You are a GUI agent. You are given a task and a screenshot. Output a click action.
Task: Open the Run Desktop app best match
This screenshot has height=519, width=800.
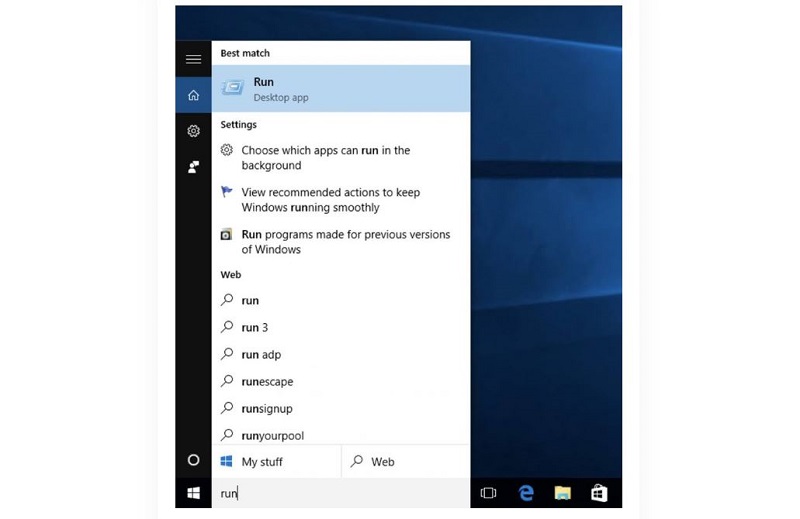coord(341,89)
